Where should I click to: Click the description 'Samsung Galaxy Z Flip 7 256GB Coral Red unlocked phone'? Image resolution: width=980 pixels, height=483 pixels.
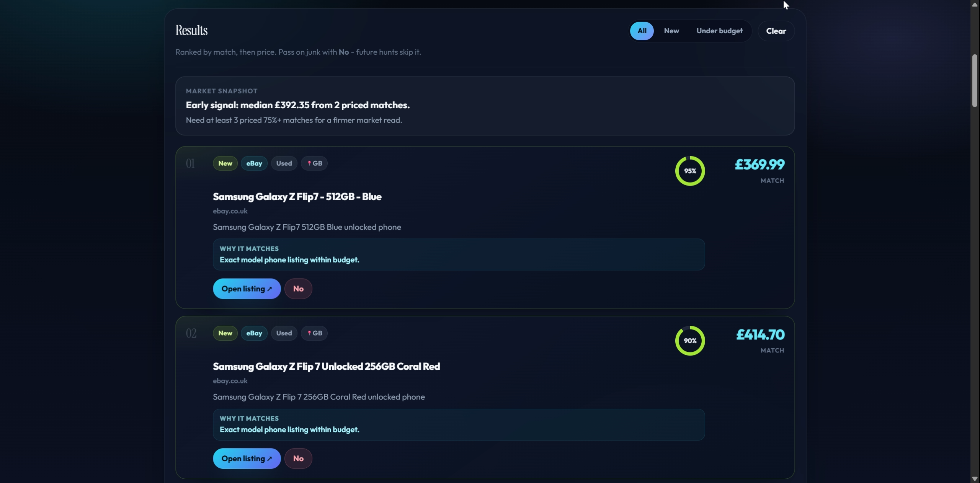(x=319, y=397)
